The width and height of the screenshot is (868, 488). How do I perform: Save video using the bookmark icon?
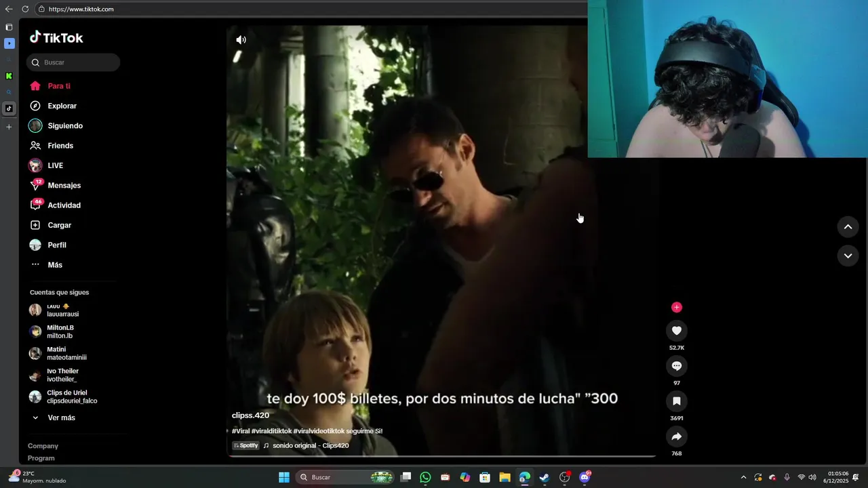[676, 401]
